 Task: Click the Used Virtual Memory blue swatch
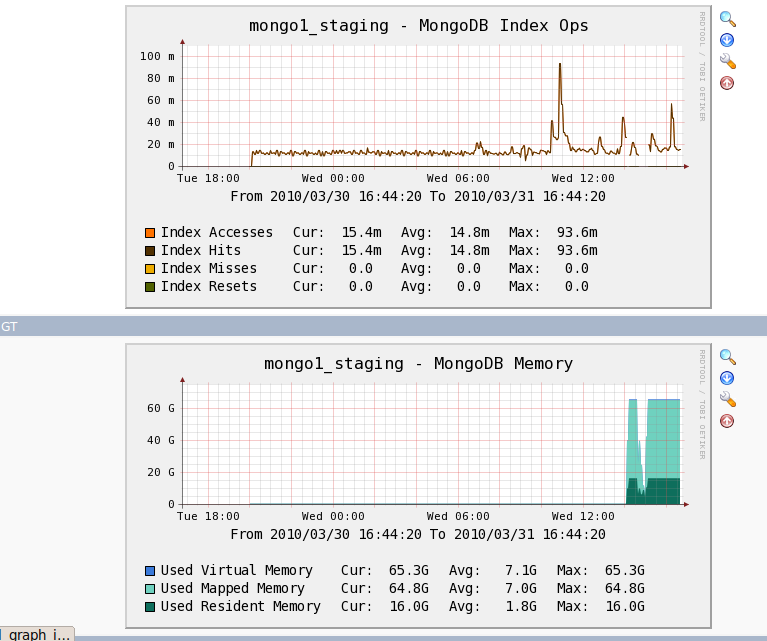[150, 571]
